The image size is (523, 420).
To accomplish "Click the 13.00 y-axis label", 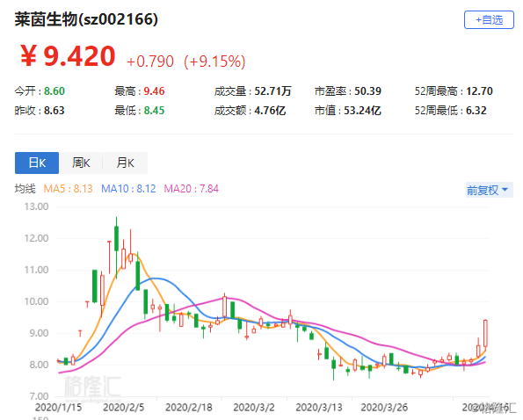I will coord(36,206).
